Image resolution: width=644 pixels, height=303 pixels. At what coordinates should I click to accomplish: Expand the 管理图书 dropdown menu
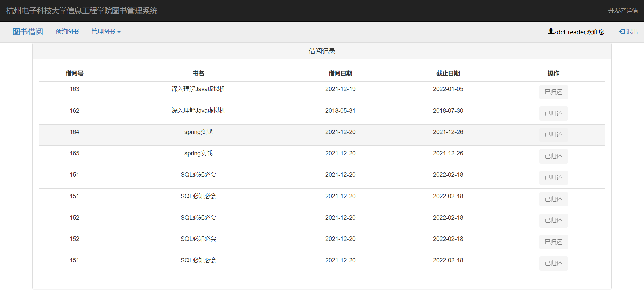[106, 32]
